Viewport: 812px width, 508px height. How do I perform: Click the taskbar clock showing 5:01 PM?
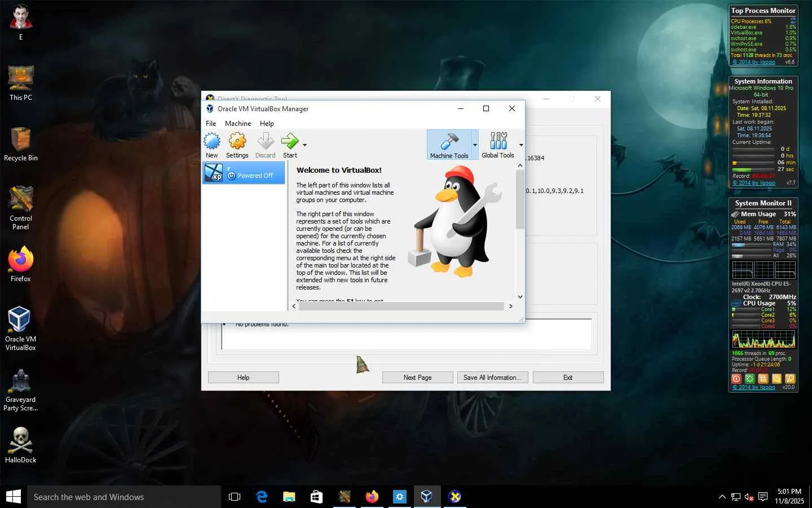pyautogui.click(x=789, y=496)
